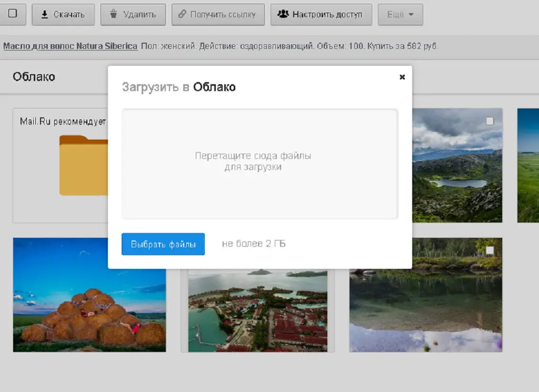Open the aerial resort town photo
The image size is (539, 392).
[257, 310]
